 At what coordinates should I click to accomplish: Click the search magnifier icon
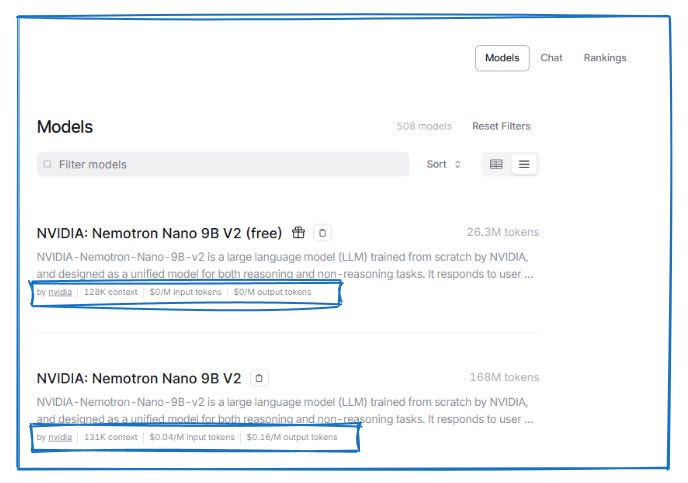tap(47, 164)
